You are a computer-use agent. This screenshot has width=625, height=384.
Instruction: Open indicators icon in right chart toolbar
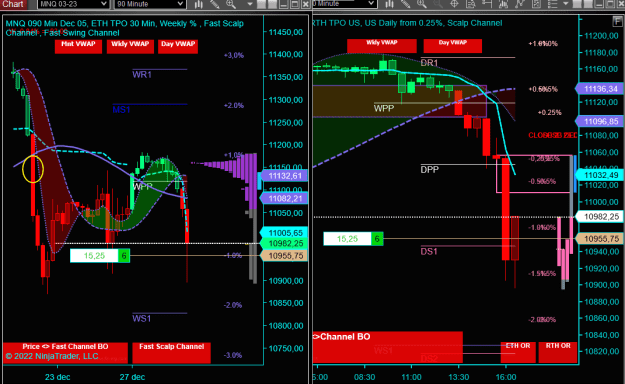coord(503,4)
